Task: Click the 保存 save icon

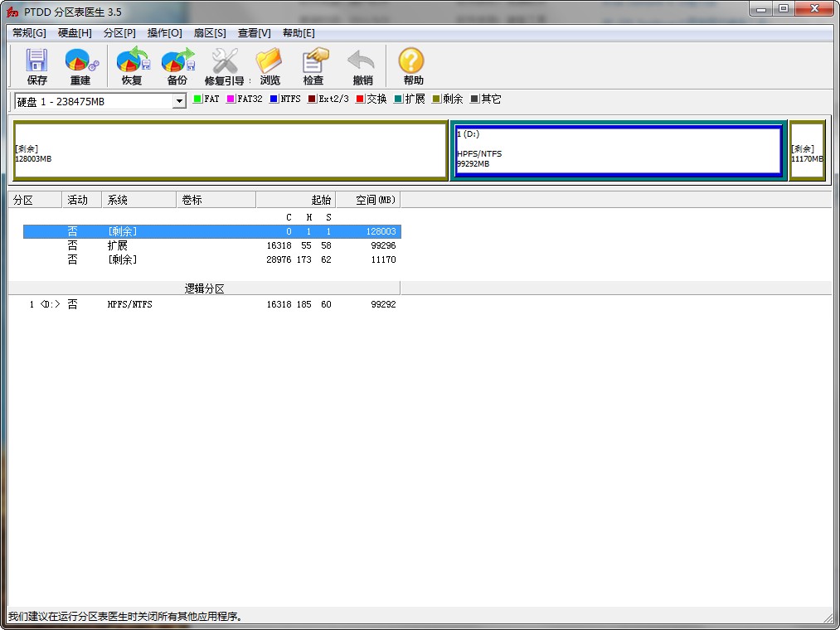Action: click(x=36, y=65)
